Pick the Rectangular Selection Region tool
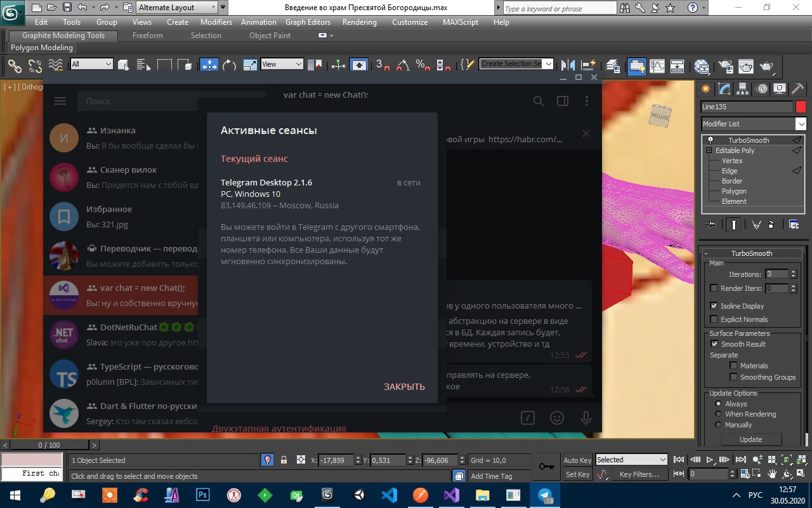This screenshot has width=812, height=508. (164, 65)
